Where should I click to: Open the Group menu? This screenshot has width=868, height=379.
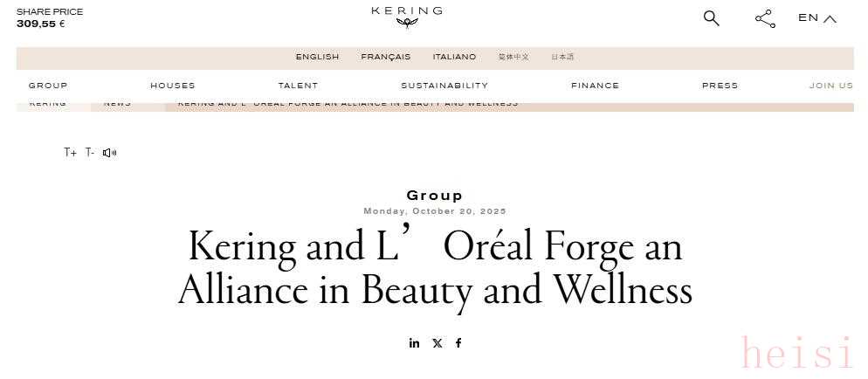48,86
